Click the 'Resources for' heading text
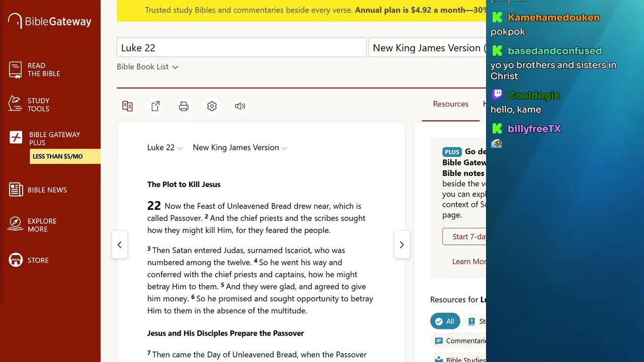 454,300
